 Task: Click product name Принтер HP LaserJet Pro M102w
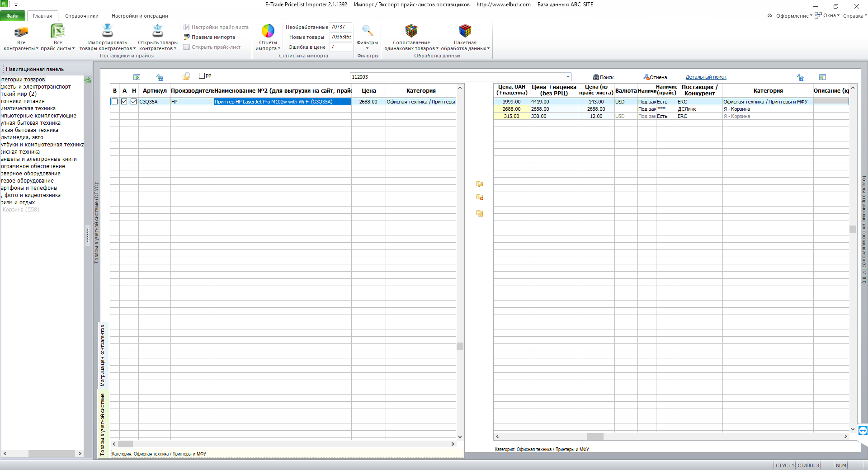pyautogui.click(x=283, y=102)
